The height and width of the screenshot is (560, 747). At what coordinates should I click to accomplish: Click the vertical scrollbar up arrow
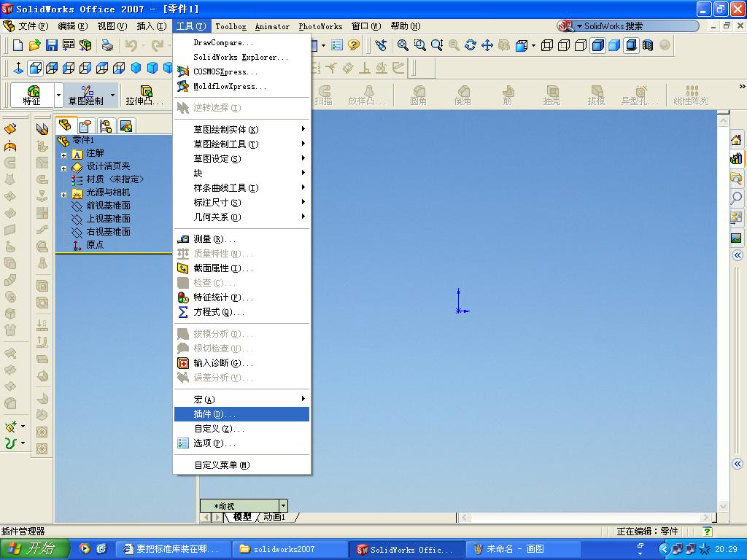click(723, 121)
